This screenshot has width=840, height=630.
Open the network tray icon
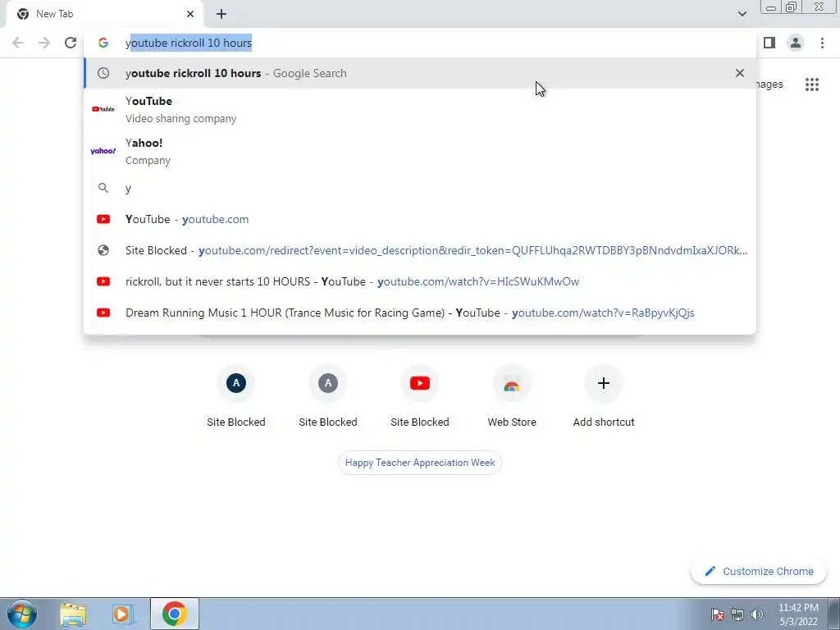[737, 614]
